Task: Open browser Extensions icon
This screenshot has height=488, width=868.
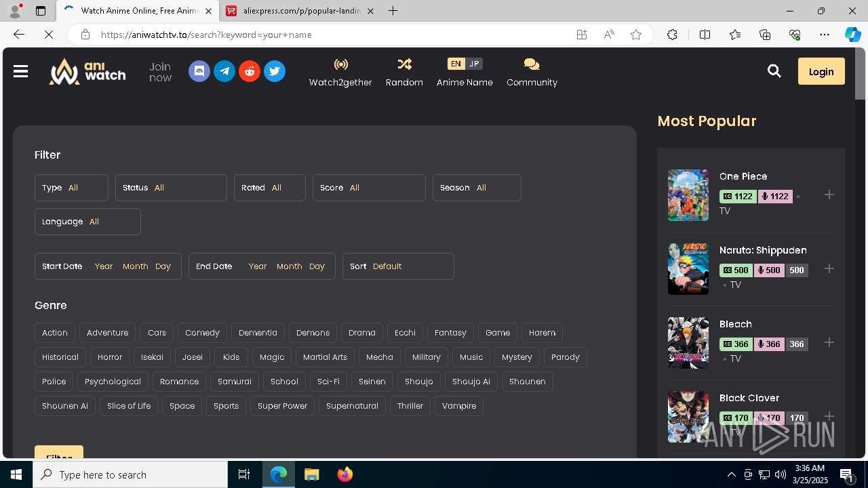Action: click(x=672, y=35)
